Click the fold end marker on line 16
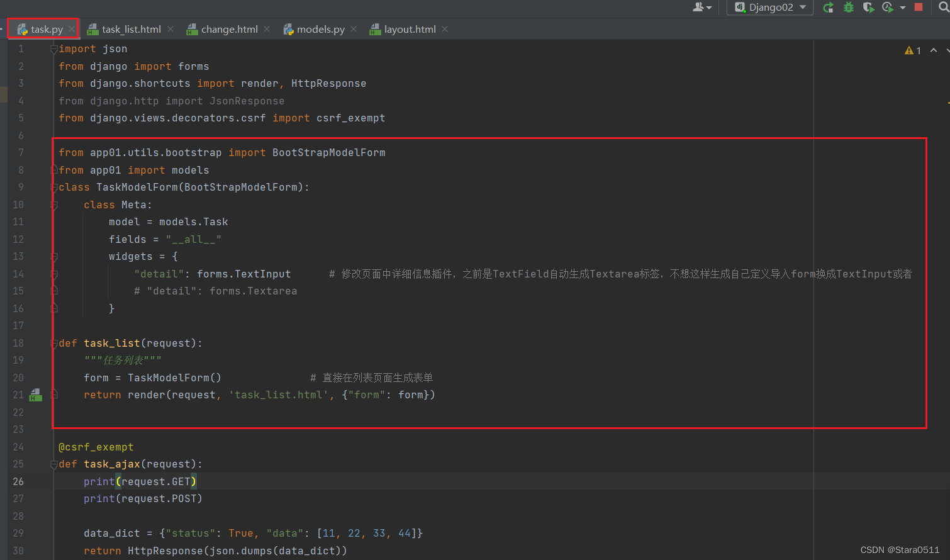The width and height of the screenshot is (950, 560). click(54, 308)
